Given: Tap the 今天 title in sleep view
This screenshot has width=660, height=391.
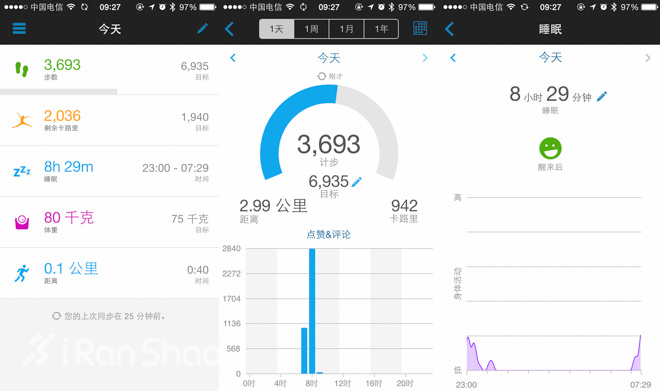Looking at the screenshot, I should tap(550, 57).
